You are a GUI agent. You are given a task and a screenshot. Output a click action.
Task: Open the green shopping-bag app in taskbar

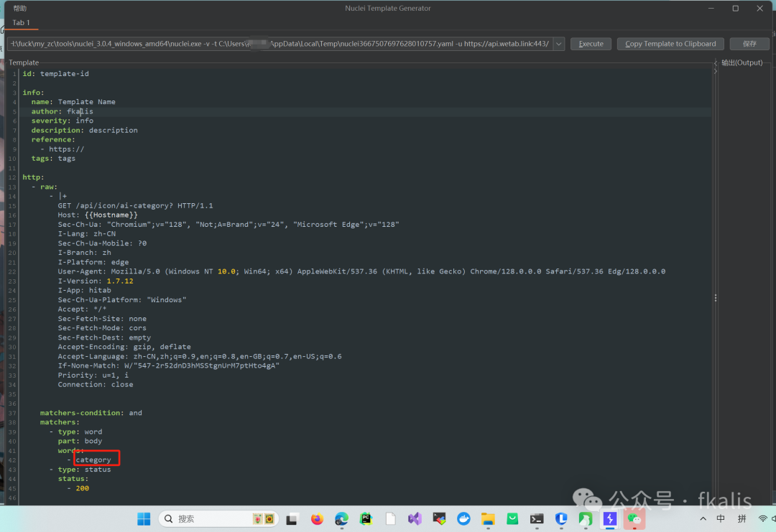[x=512, y=519]
